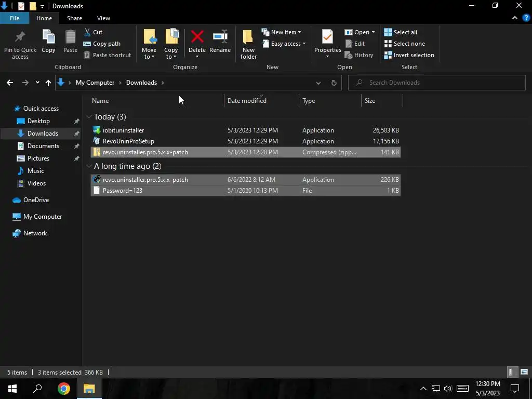
Task: Switch to large icons view layout
Action: (x=524, y=372)
